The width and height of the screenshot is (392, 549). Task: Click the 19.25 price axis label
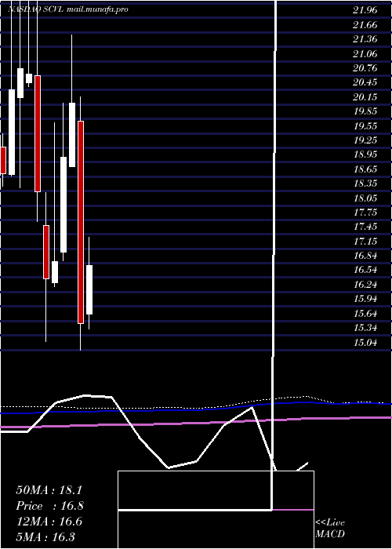pyautogui.click(x=365, y=140)
